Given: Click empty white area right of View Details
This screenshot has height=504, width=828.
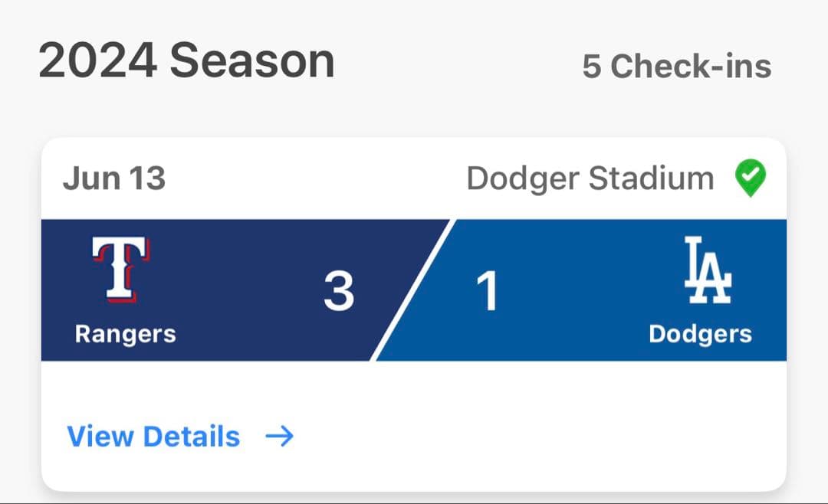Looking at the screenshot, I should 537,437.
